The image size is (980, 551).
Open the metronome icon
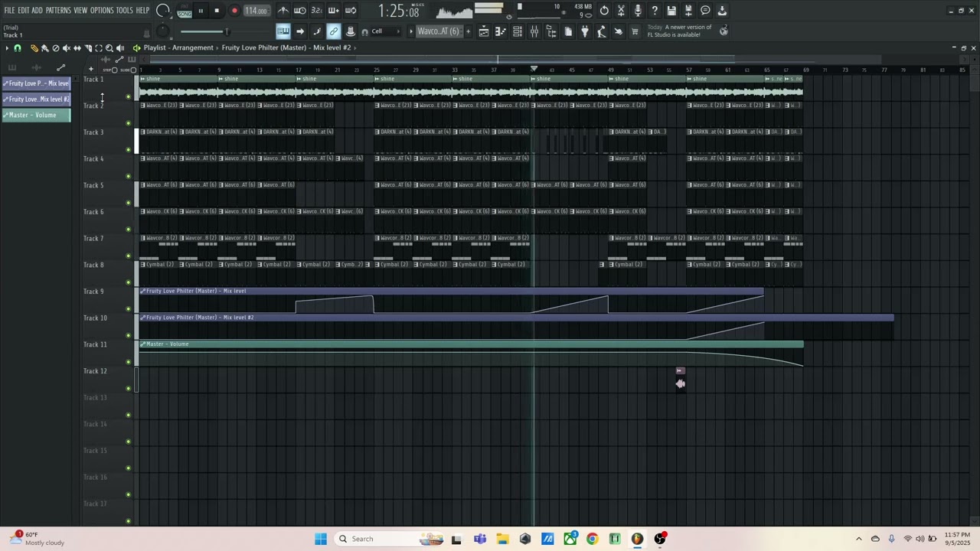coord(283,11)
